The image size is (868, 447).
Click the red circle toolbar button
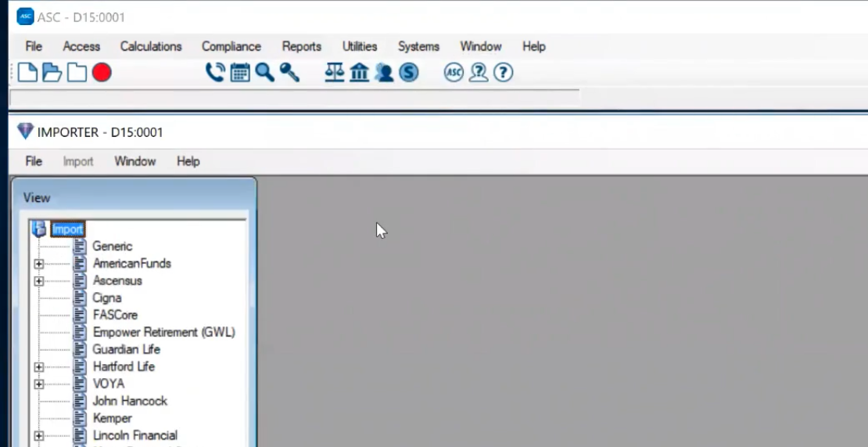102,73
